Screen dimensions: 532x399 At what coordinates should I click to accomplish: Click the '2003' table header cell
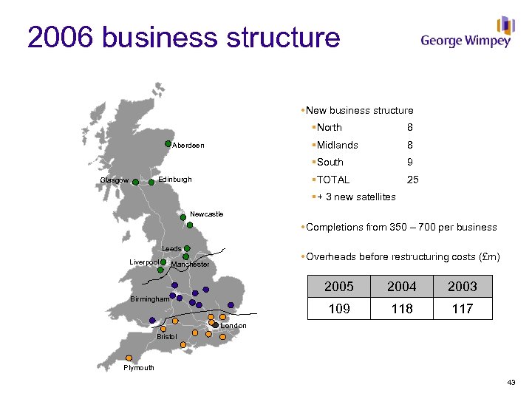[x=463, y=287]
